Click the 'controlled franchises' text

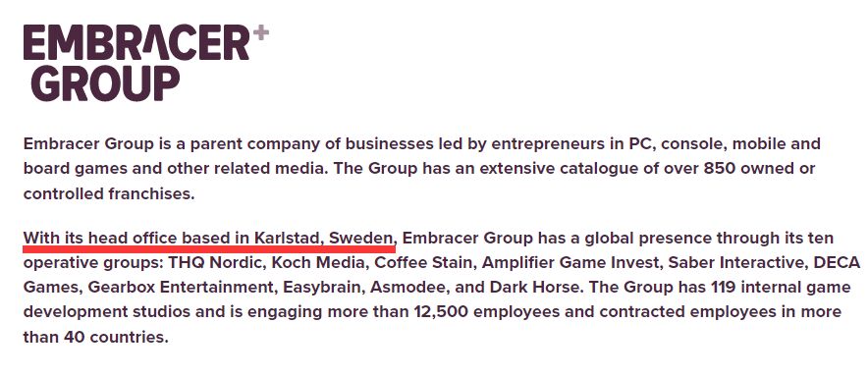coord(109,193)
